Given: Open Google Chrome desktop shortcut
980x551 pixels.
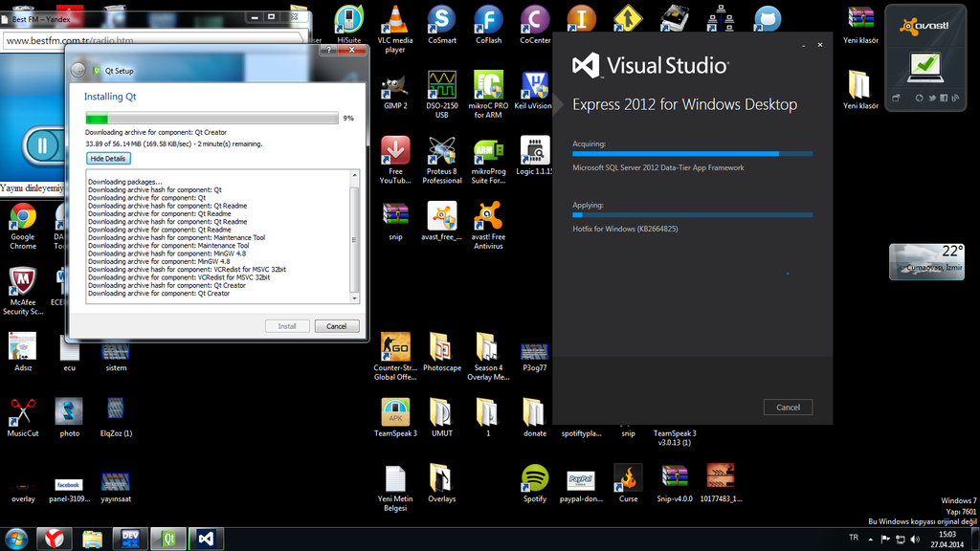Looking at the screenshot, I should click(23, 226).
